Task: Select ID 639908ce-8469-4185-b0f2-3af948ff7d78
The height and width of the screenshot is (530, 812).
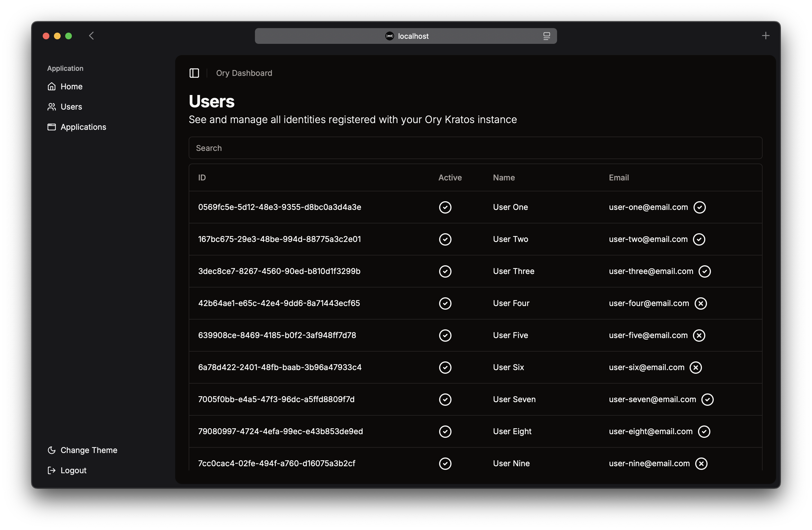Action: tap(277, 335)
